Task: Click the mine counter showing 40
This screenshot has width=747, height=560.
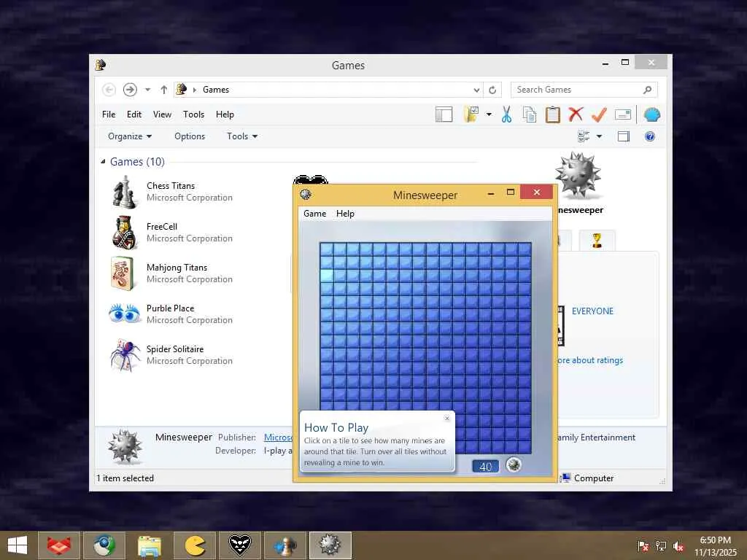Action: click(x=485, y=466)
